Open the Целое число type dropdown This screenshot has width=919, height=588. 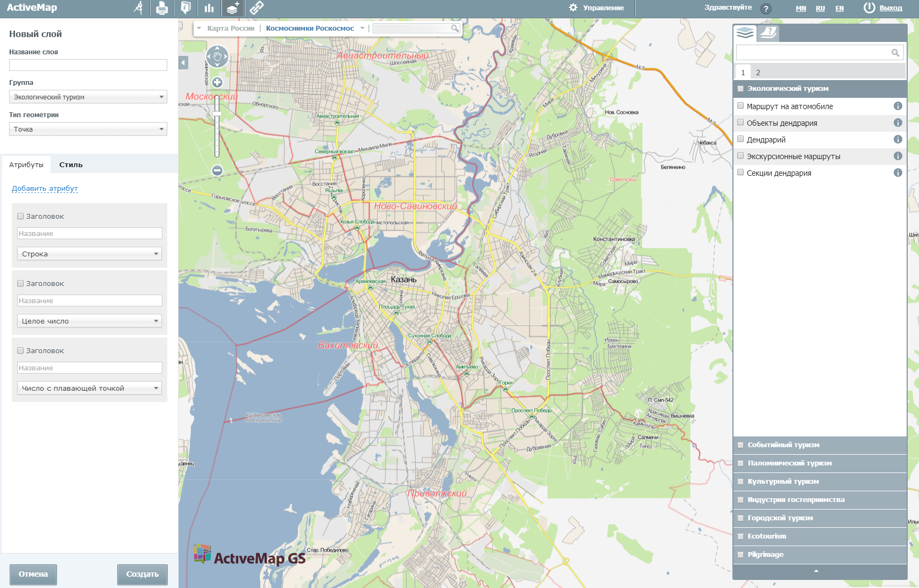(x=89, y=321)
